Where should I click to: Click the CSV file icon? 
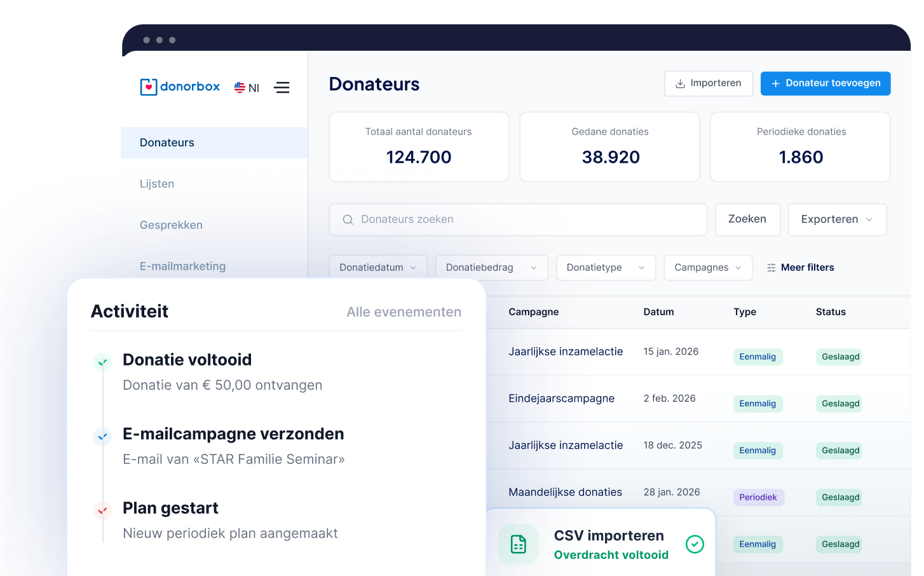coord(519,544)
